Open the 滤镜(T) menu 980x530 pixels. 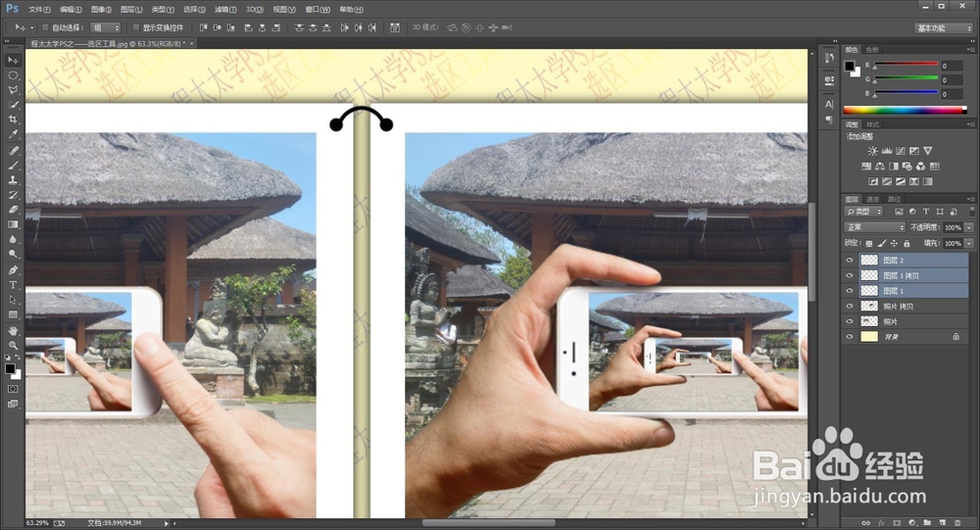(x=225, y=10)
